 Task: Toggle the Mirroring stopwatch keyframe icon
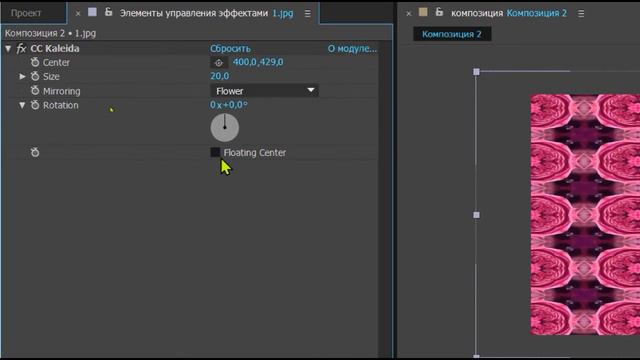(35, 90)
